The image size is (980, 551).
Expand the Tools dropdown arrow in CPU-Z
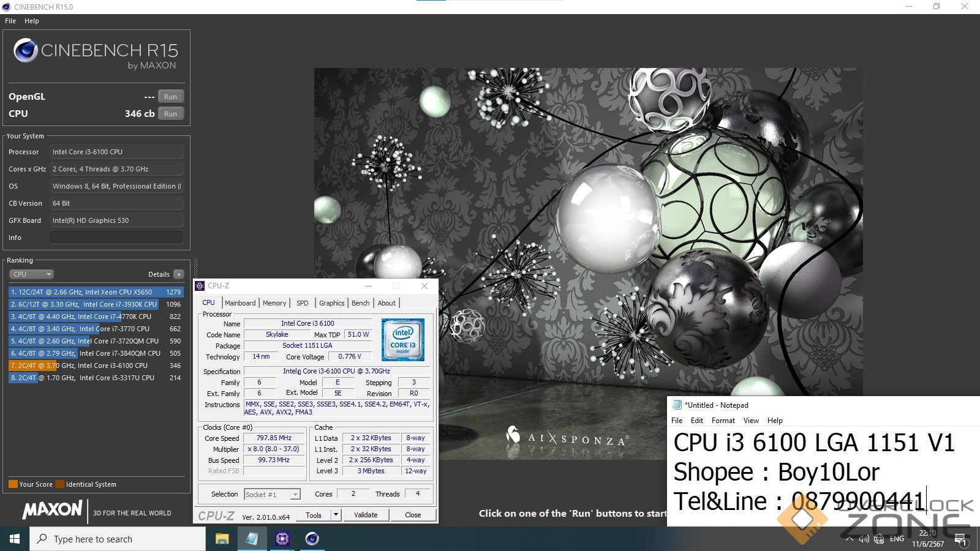click(336, 515)
